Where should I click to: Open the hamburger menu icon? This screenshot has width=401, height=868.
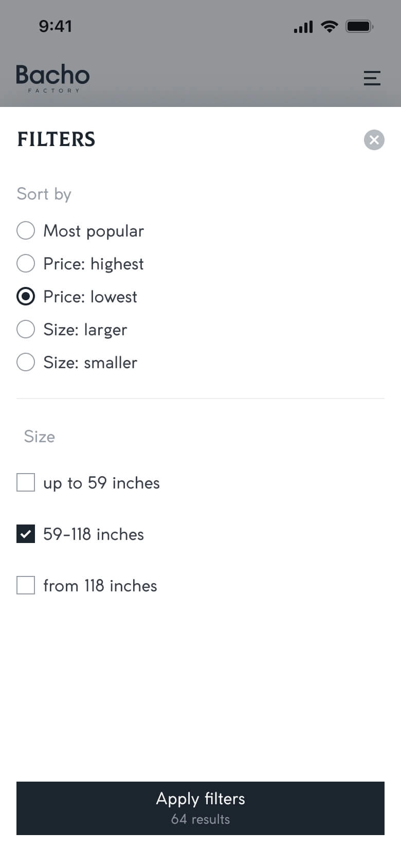(x=372, y=78)
